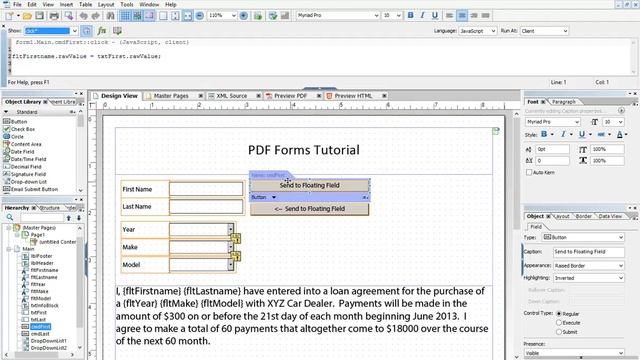Open Find using the binoculars icon
The height and width of the screenshot is (360, 640).
click(111, 16)
